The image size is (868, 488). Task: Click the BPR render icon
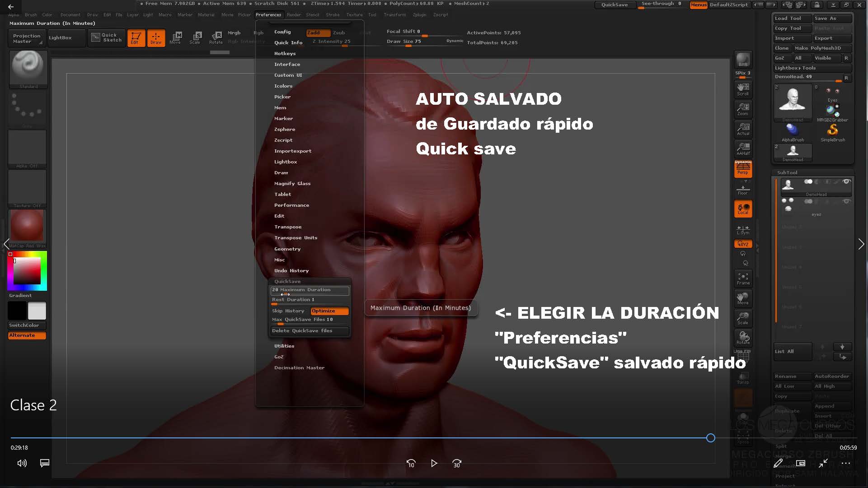(x=743, y=60)
